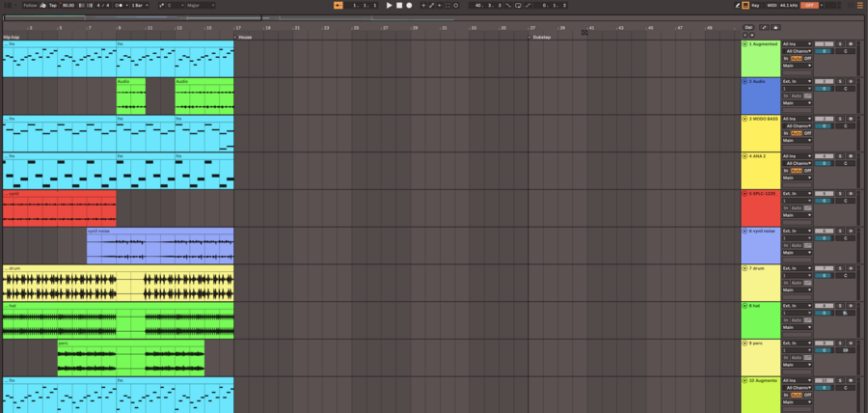Toggle the orange Back to Arrangement button
Viewport: 868px width, 413px height.
(x=339, y=6)
